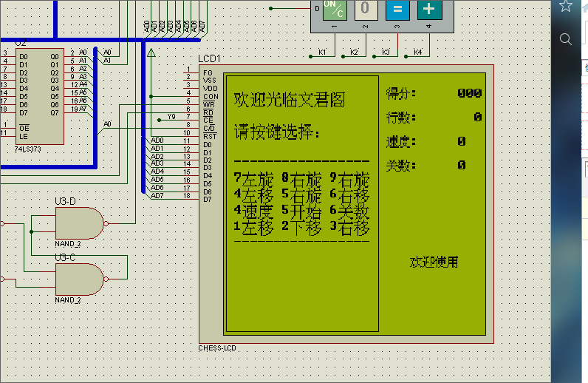Select the U3-C NAND gate symbol
588x383 pixels.
point(79,279)
